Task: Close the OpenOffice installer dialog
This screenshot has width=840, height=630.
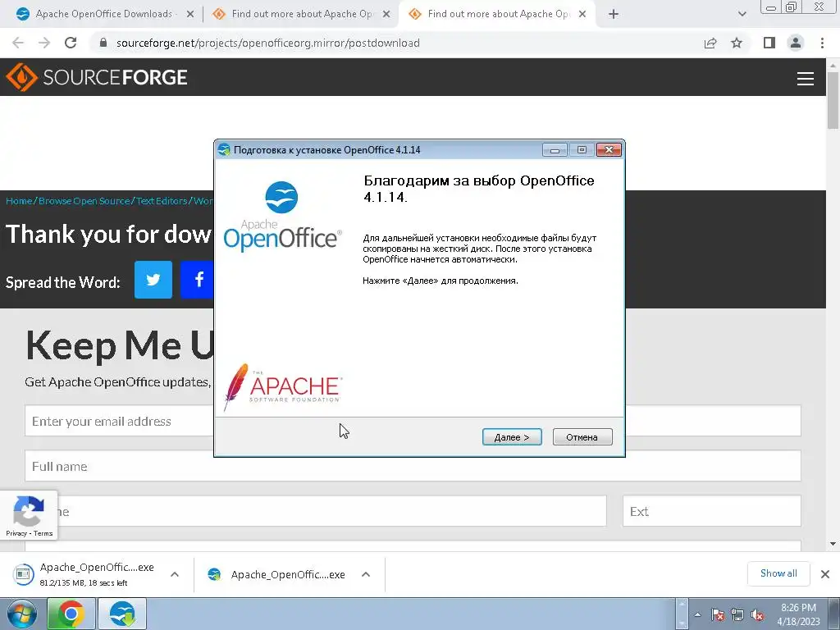Action: [x=609, y=150]
